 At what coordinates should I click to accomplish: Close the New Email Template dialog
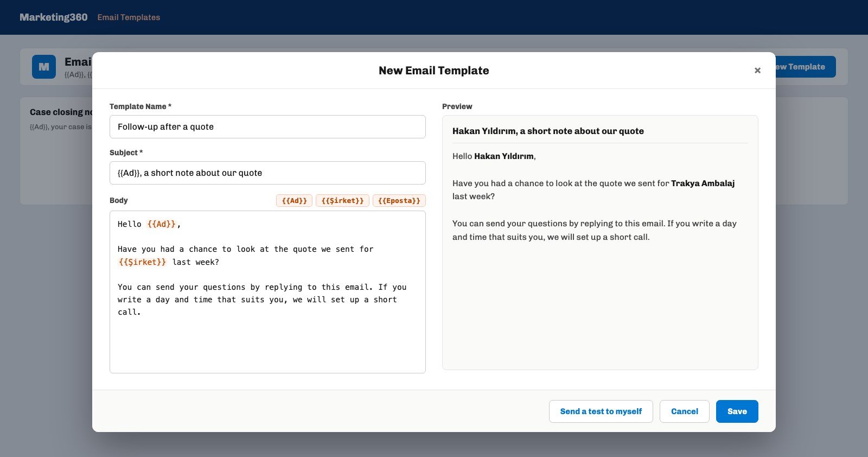click(x=757, y=71)
